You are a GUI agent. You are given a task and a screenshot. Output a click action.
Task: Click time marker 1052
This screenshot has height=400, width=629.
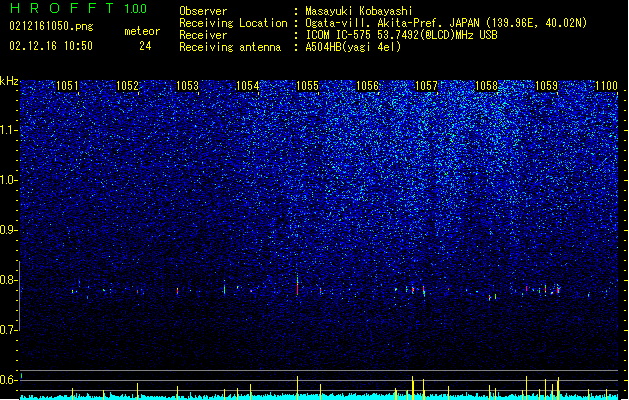click(x=127, y=85)
